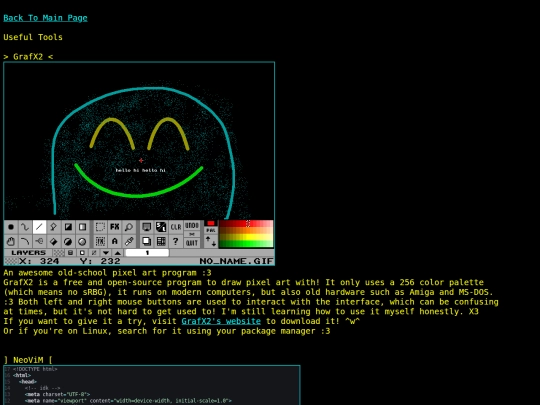This screenshot has height=405, width=540.
Task: Click the '] NeoViM [' section title
Action: click(x=28, y=360)
